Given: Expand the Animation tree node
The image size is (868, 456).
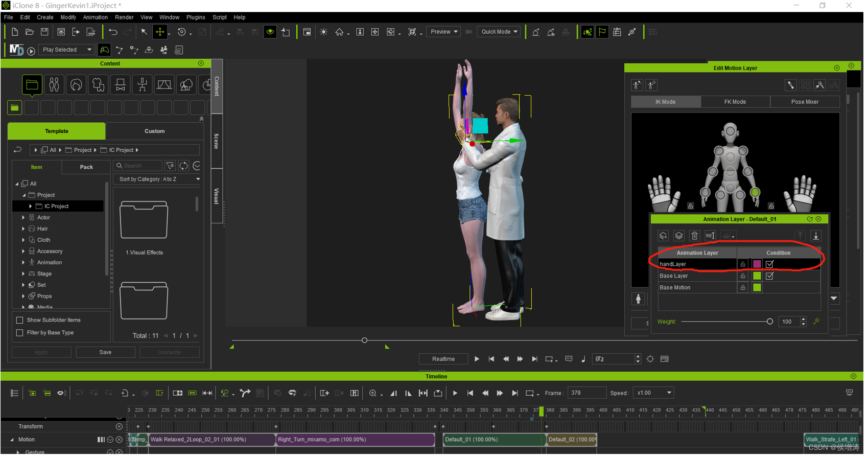Looking at the screenshot, I should 24,263.
